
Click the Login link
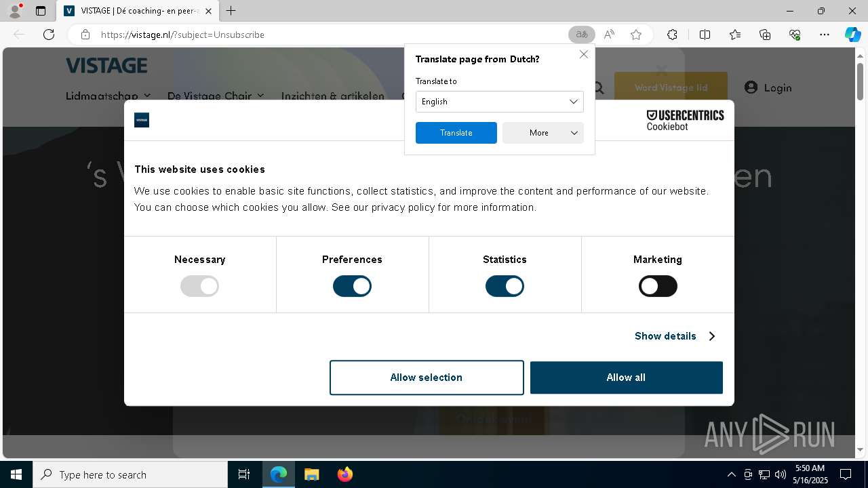click(777, 87)
